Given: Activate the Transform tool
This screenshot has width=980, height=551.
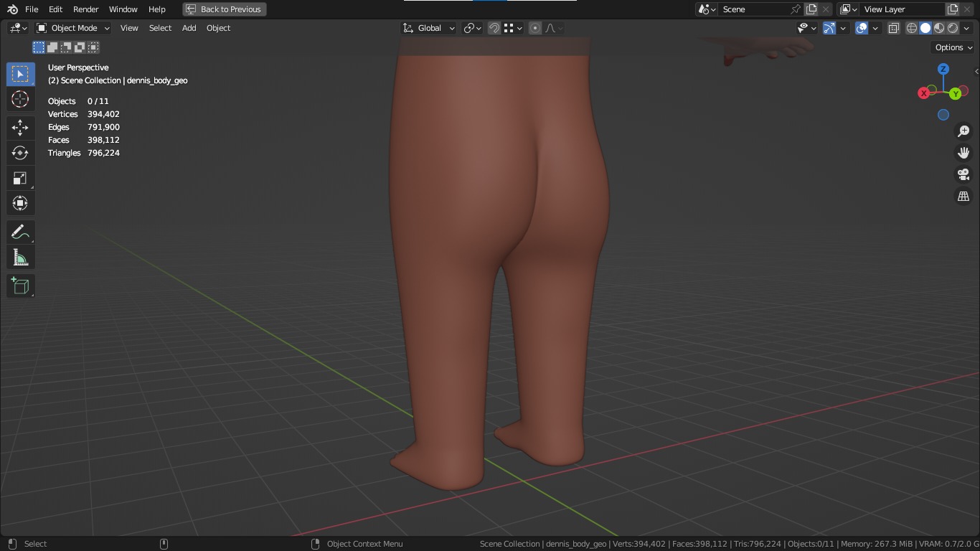Looking at the screenshot, I should [20, 203].
